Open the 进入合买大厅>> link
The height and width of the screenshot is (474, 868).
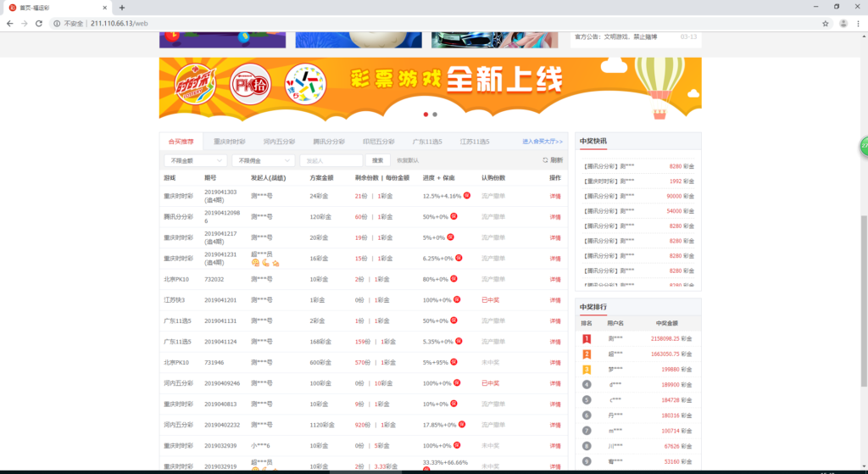coord(542,142)
